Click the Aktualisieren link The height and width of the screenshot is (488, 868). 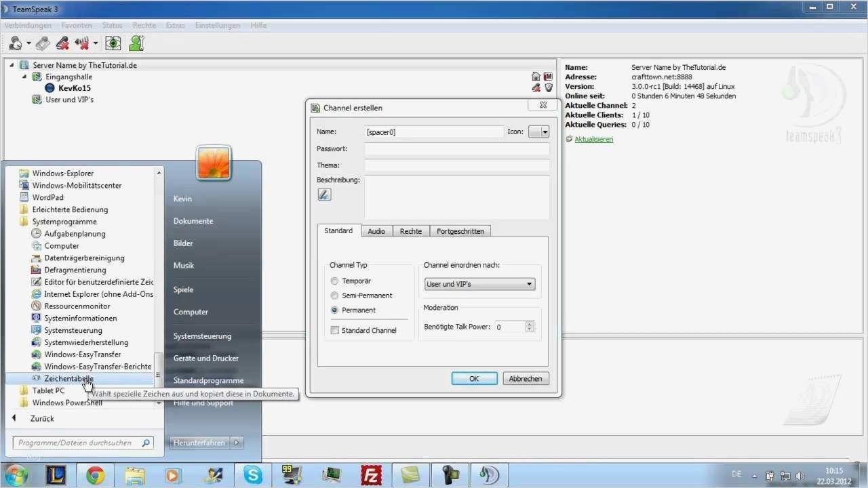(594, 139)
